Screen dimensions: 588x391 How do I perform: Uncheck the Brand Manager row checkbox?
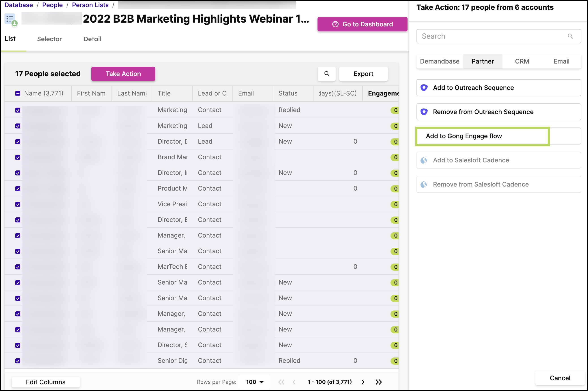[x=18, y=157]
